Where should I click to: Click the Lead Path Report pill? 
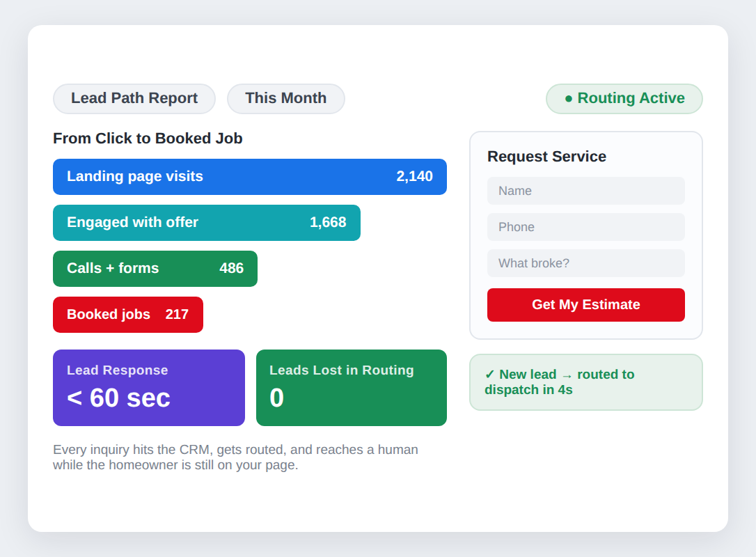[134, 98]
